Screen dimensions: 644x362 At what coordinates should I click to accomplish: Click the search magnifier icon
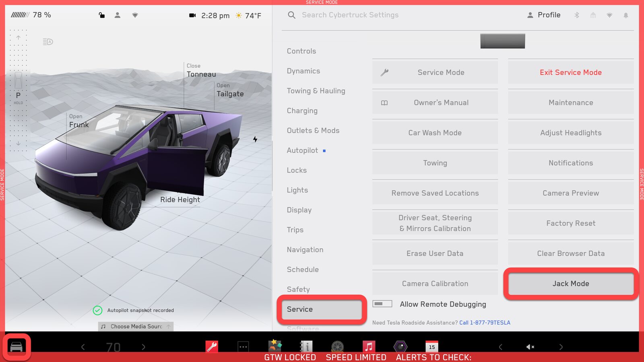(292, 15)
